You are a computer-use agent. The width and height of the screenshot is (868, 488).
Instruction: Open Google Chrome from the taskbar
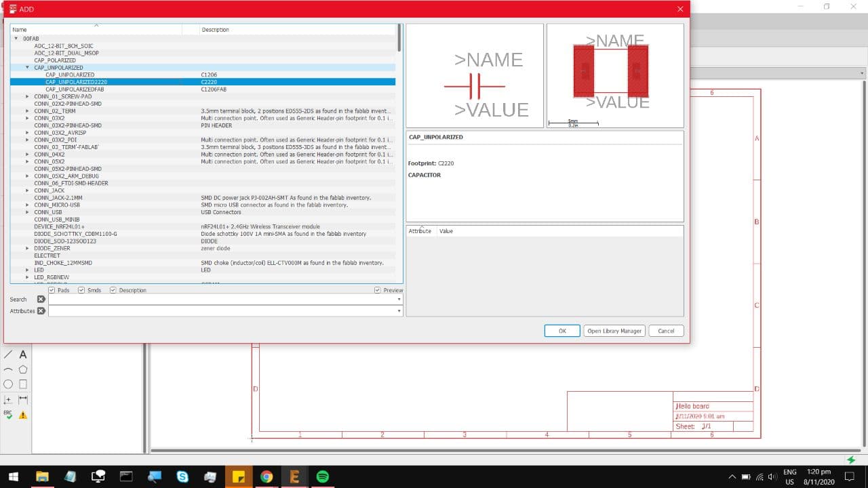[267, 476]
